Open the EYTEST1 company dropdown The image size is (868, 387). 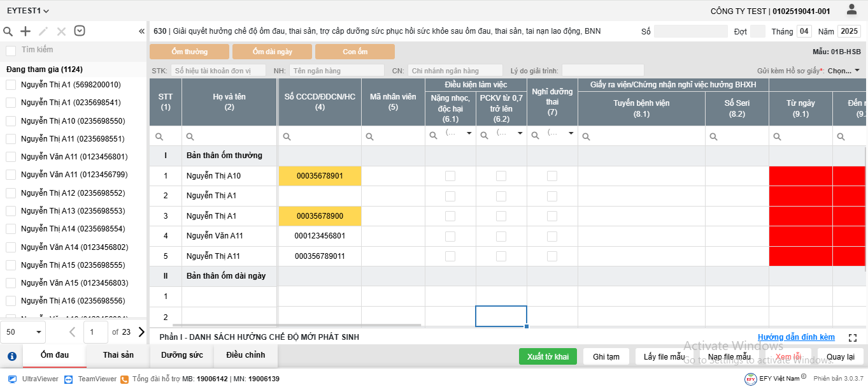tap(28, 11)
